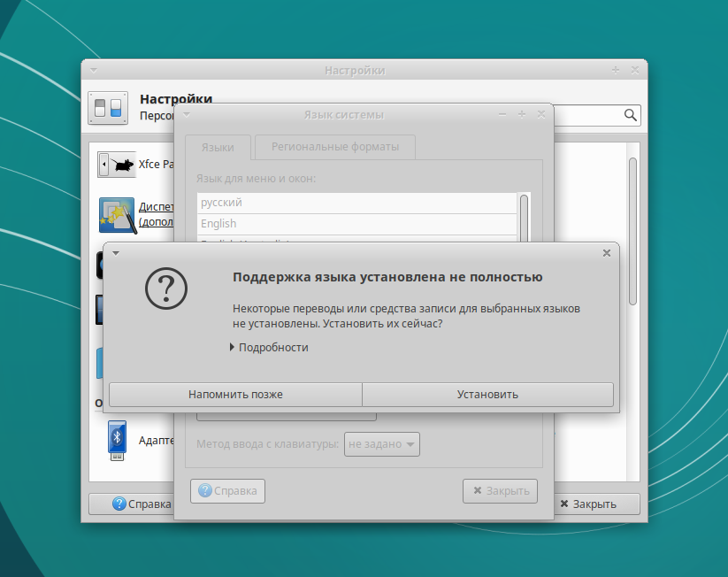728x577 pixels.
Task: Open Xfce Panel settings icon
Action: tap(117, 165)
